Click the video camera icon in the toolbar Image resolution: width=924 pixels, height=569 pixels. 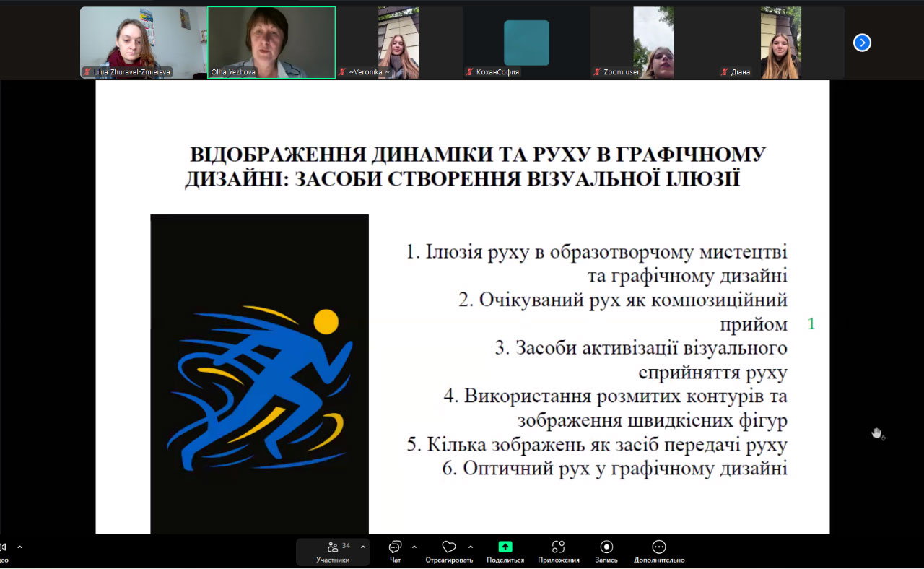(x=3, y=547)
